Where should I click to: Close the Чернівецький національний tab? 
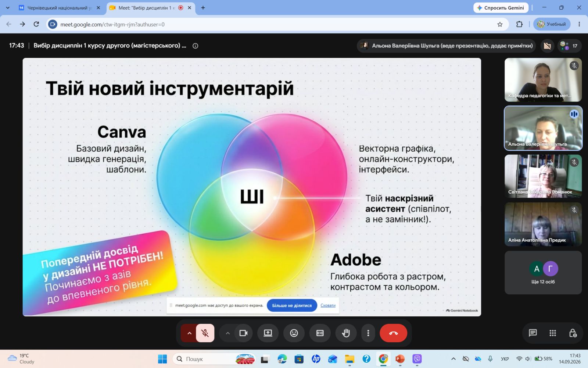98,8
